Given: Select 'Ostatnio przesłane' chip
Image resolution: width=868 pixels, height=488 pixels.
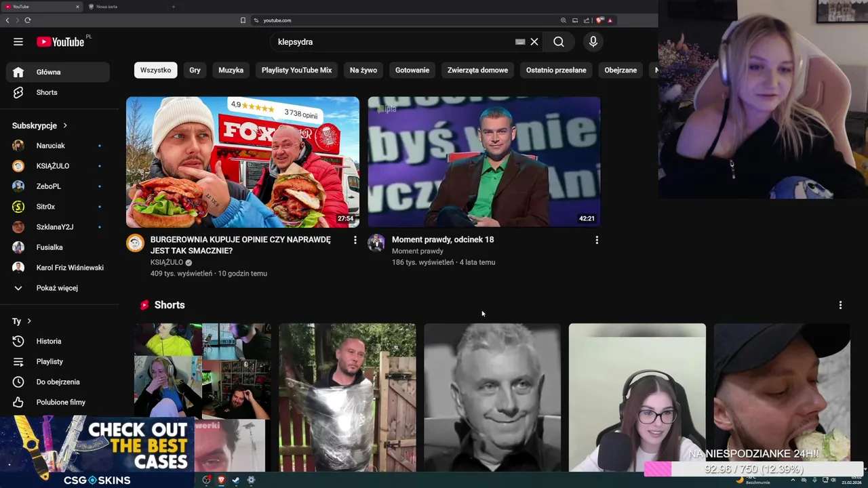Looking at the screenshot, I should pyautogui.click(x=556, y=70).
